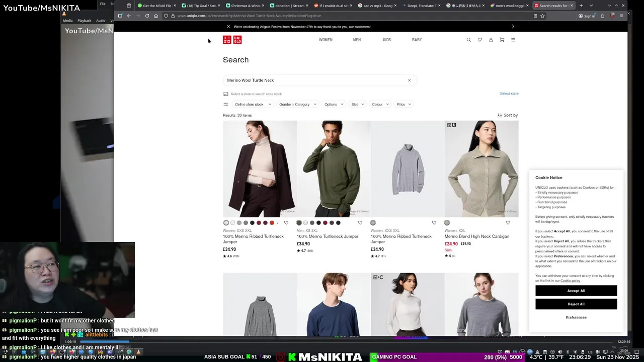The height and width of the screenshot is (362, 644).
Task: Open Reader view icon in address bar
Action: 535,16
